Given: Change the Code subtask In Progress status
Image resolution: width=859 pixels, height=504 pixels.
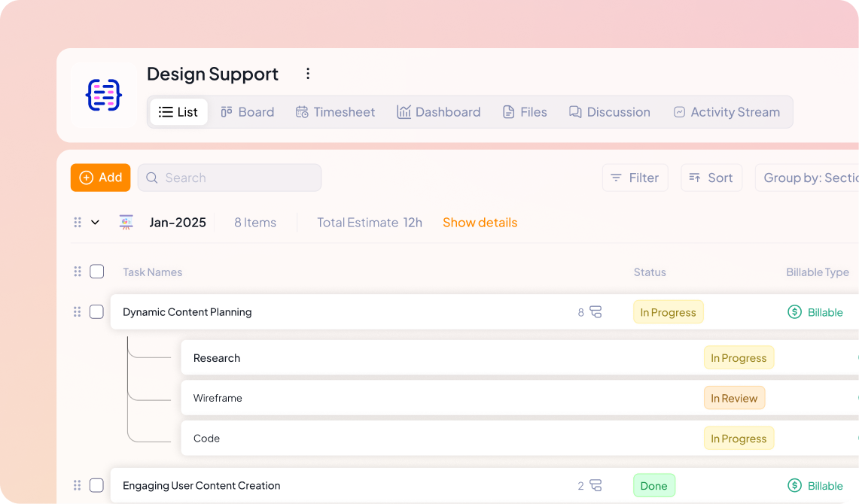Looking at the screenshot, I should (739, 439).
